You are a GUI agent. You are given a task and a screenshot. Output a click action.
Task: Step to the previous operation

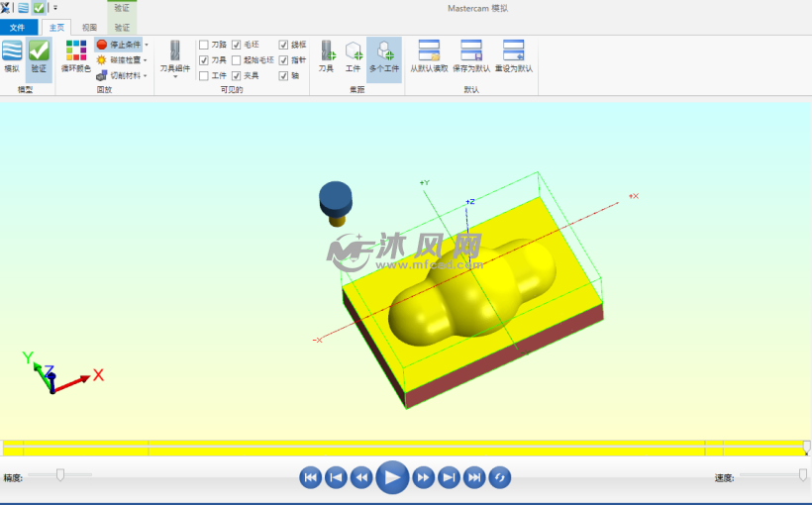click(336, 477)
